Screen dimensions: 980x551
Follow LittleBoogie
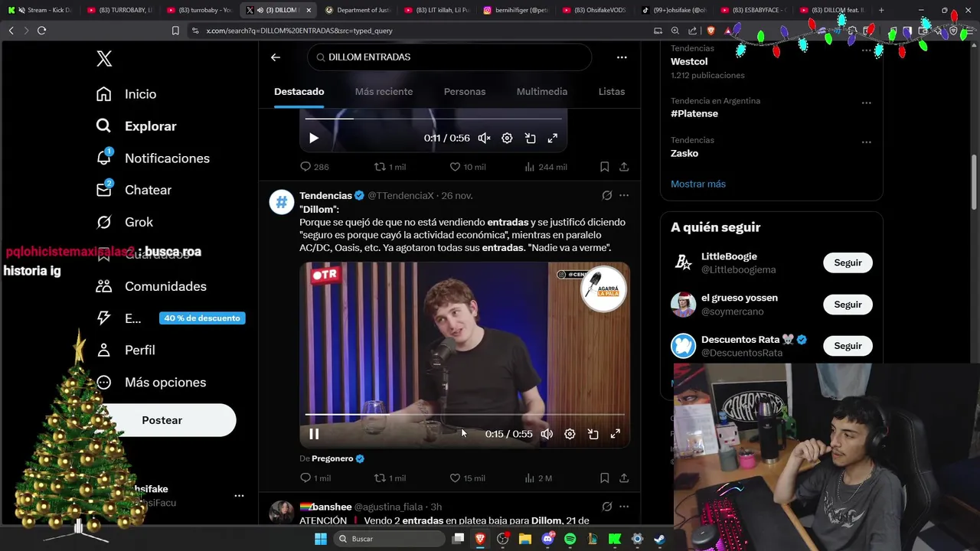[x=848, y=262]
